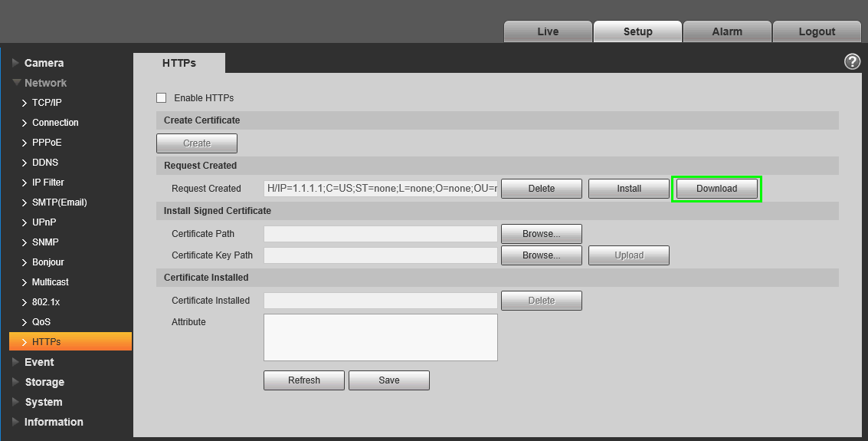Delete the installed certificate
Screen dimensions: 868x441
coord(542,301)
